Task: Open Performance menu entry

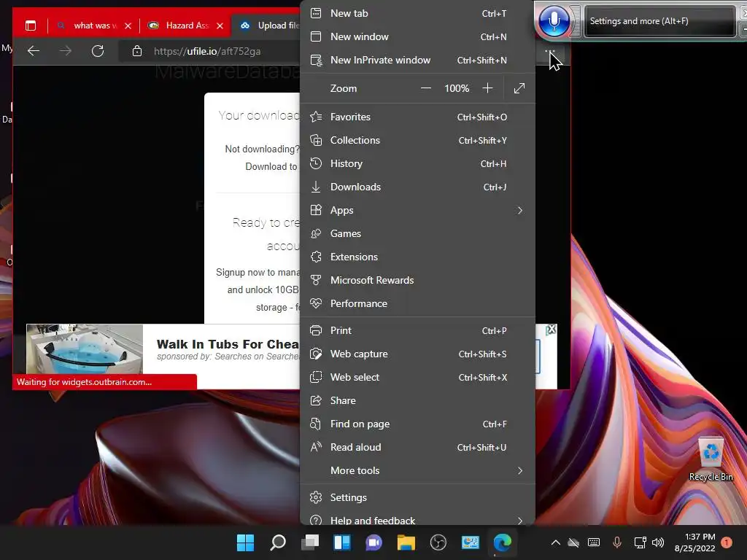Action: click(417, 303)
